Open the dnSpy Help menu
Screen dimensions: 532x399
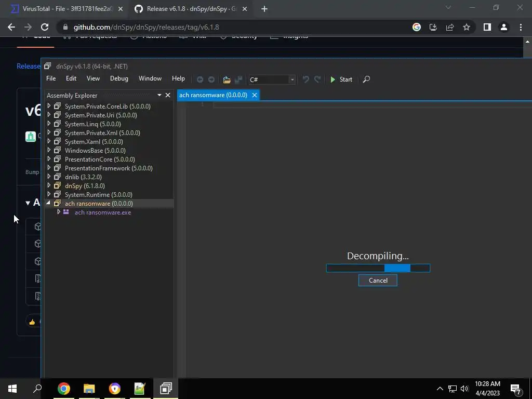click(178, 78)
